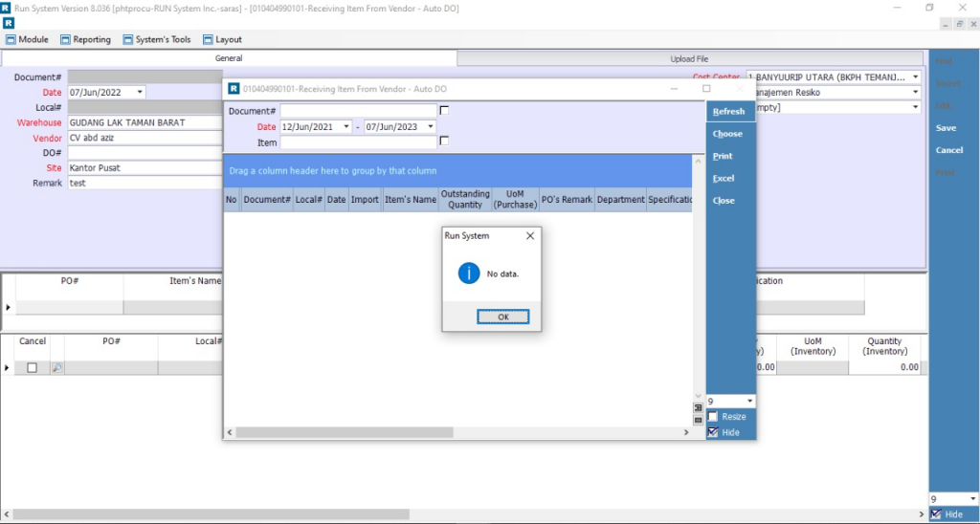Click the UoM (Purchase) column header

coord(515,200)
